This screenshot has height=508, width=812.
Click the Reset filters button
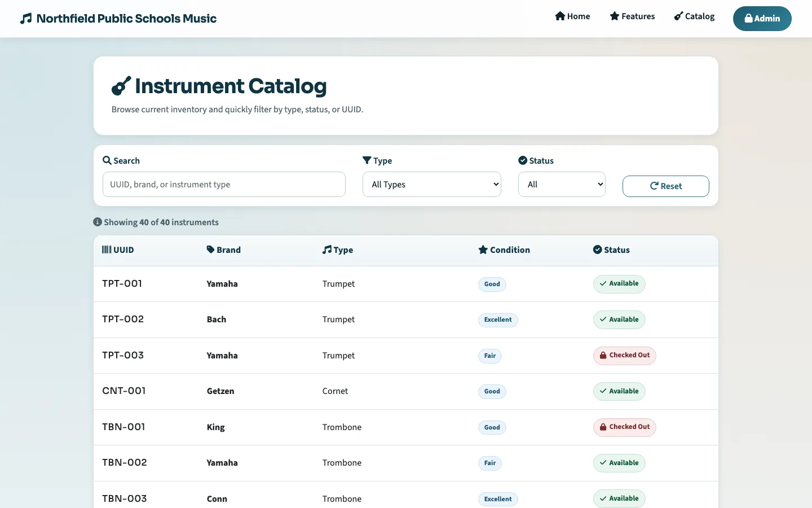(665, 186)
